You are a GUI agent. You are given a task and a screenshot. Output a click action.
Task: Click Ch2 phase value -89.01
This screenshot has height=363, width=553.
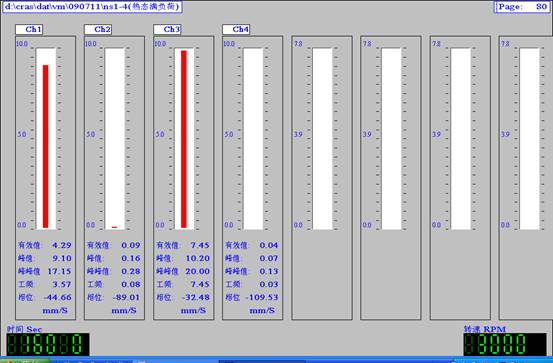pos(126,297)
